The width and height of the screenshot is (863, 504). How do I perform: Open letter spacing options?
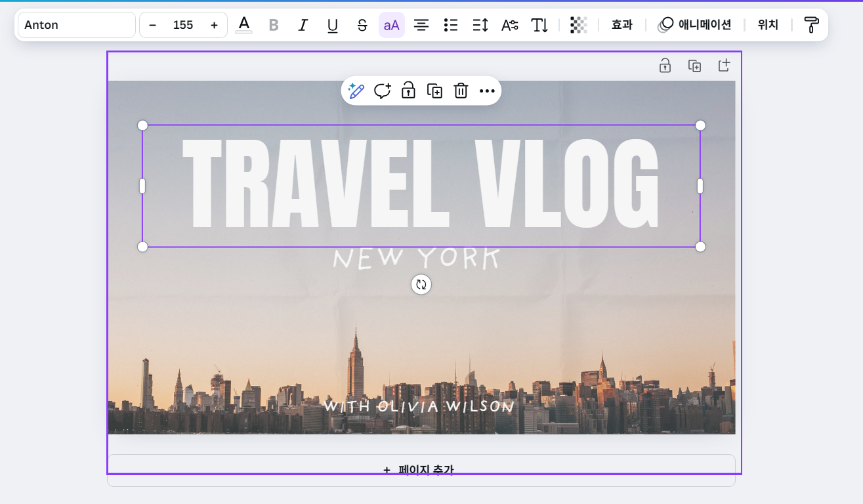pos(509,25)
